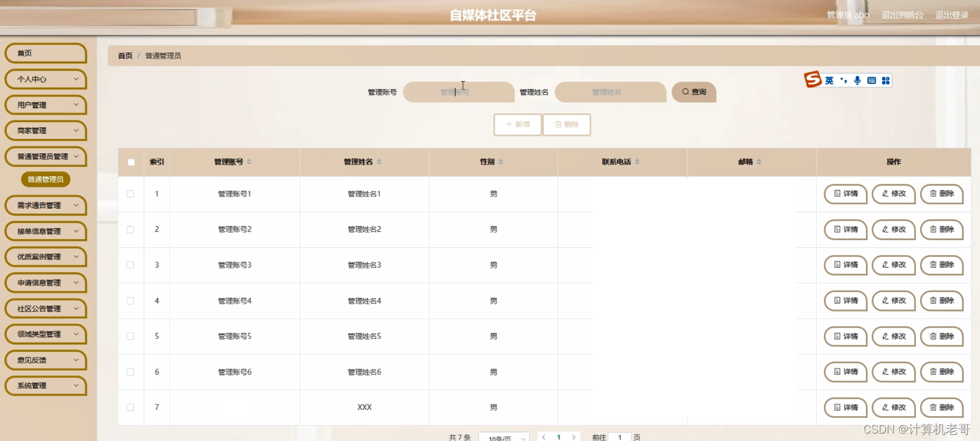Screen dimensions: 980x441
Task: Check the checkbox for row 管理账号3
Action: (x=130, y=265)
